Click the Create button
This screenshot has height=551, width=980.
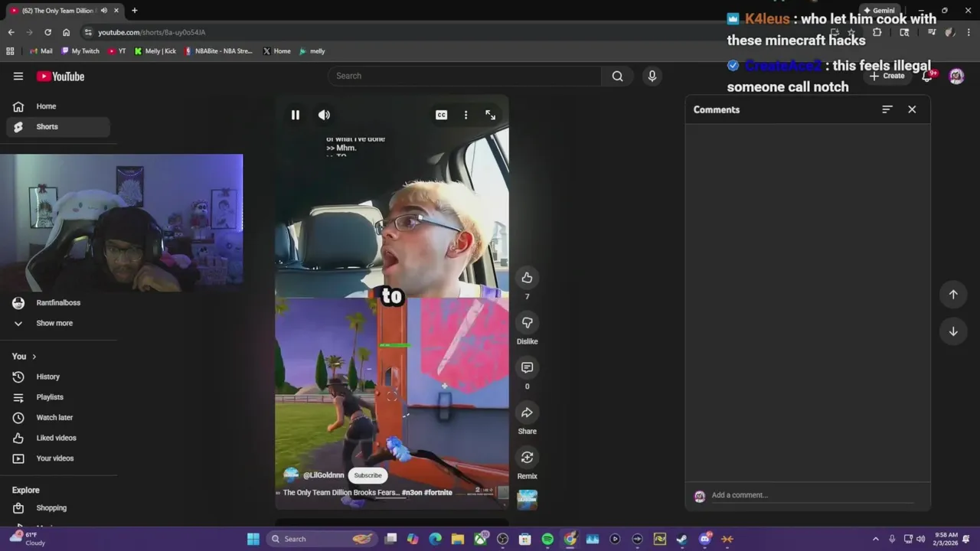[x=887, y=76]
